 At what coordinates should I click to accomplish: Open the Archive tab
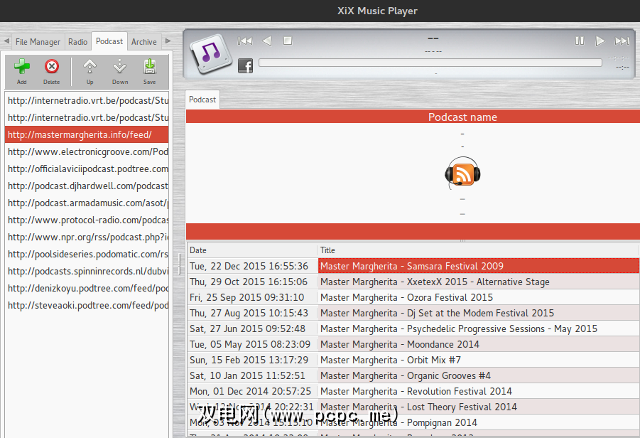tap(144, 42)
